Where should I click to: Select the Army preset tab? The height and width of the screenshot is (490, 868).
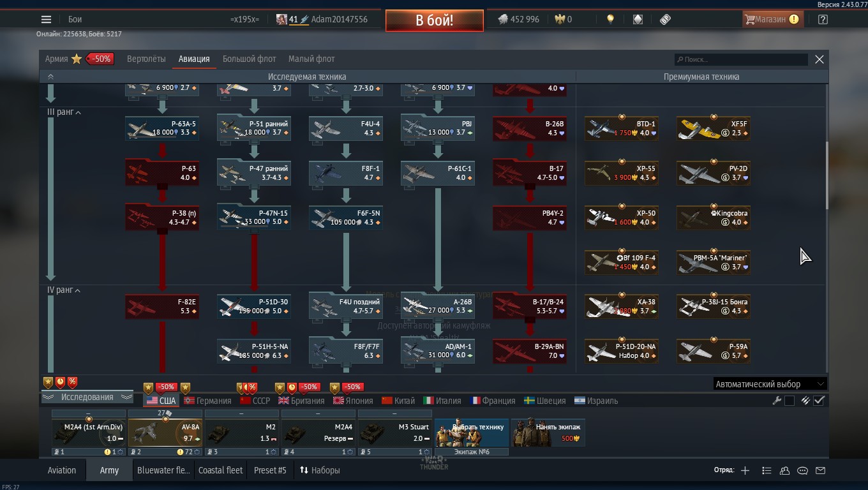[x=109, y=470]
